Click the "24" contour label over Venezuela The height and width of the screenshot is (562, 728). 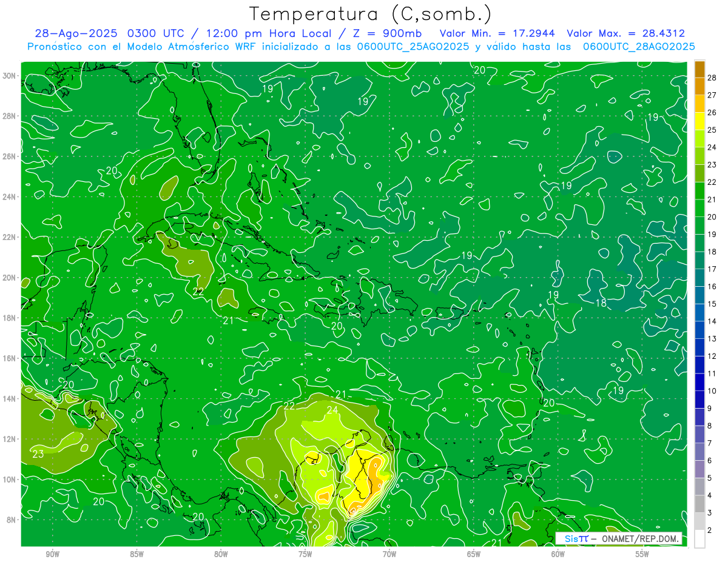[332, 410]
